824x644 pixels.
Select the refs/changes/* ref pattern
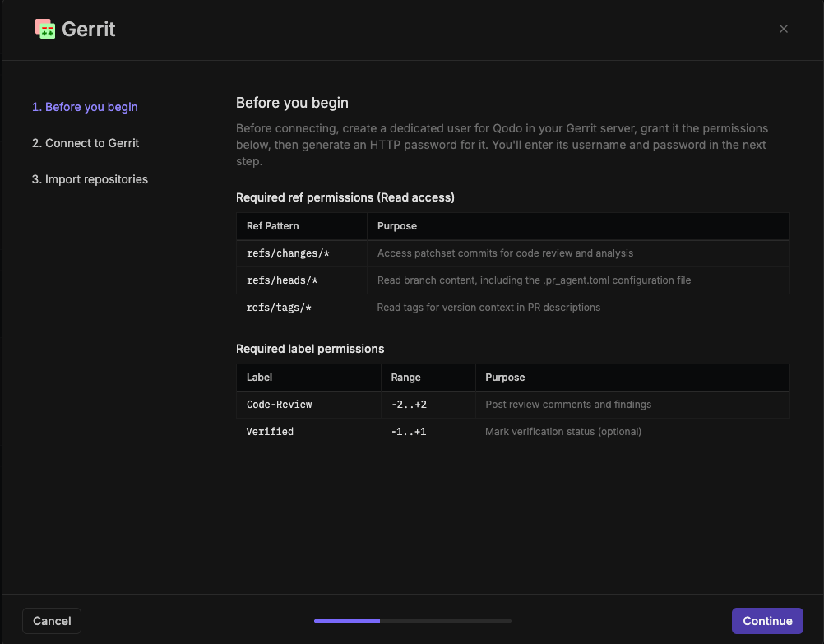[288, 253]
